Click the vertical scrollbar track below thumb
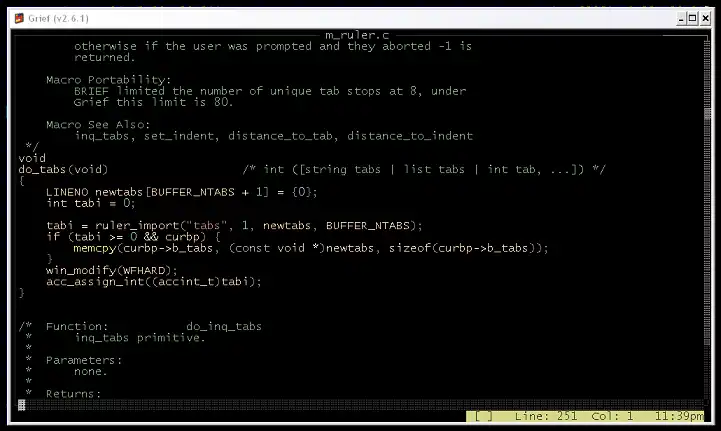 pos(707,258)
